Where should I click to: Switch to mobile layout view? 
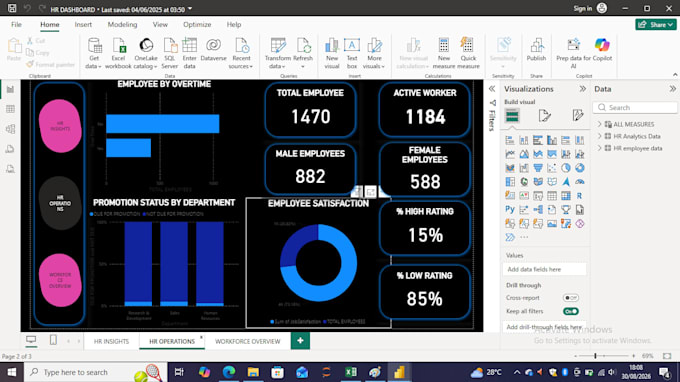tap(53, 340)
